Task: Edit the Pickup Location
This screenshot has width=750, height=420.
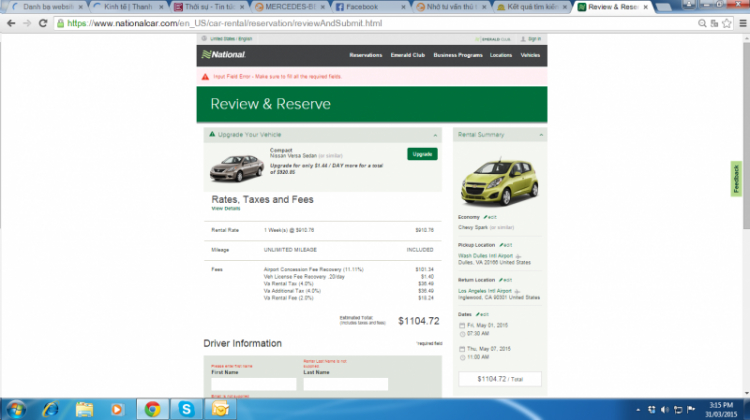Action: pos(506,245)
